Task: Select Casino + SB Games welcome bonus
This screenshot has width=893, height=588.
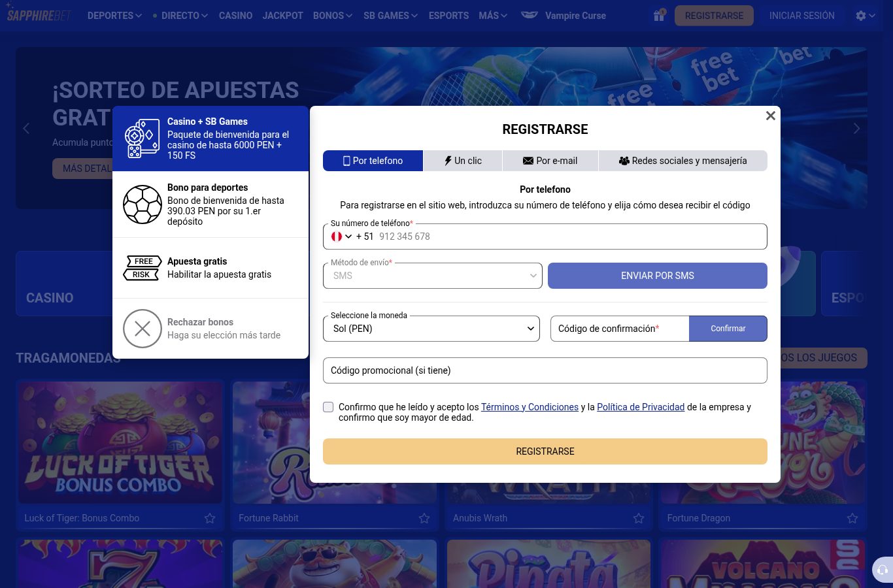Action: 211,139
